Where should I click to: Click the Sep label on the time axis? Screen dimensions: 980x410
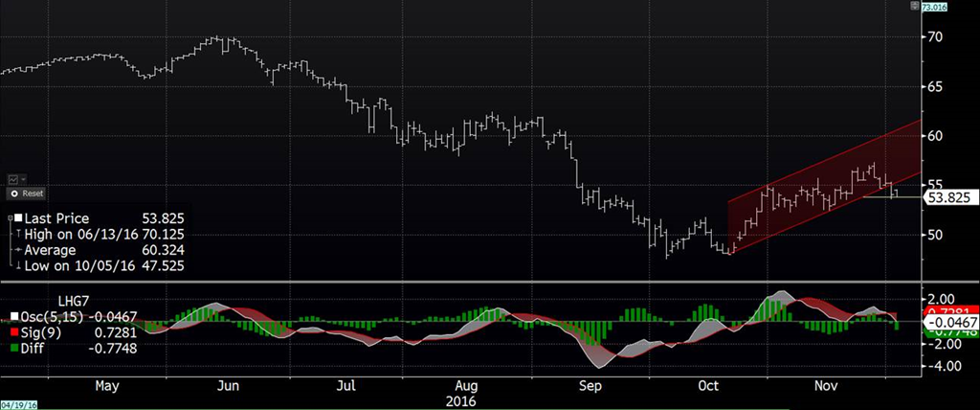point(590,385)
